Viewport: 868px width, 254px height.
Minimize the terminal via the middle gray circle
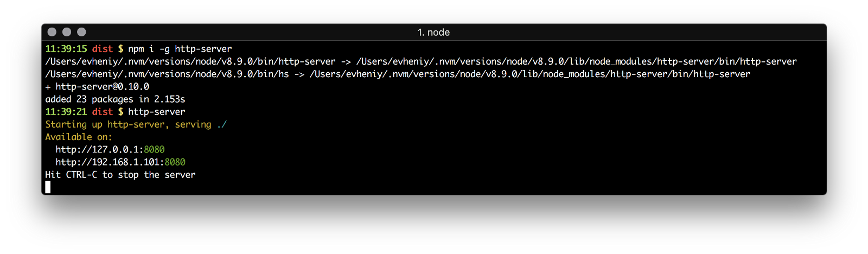tap(67, 32)
